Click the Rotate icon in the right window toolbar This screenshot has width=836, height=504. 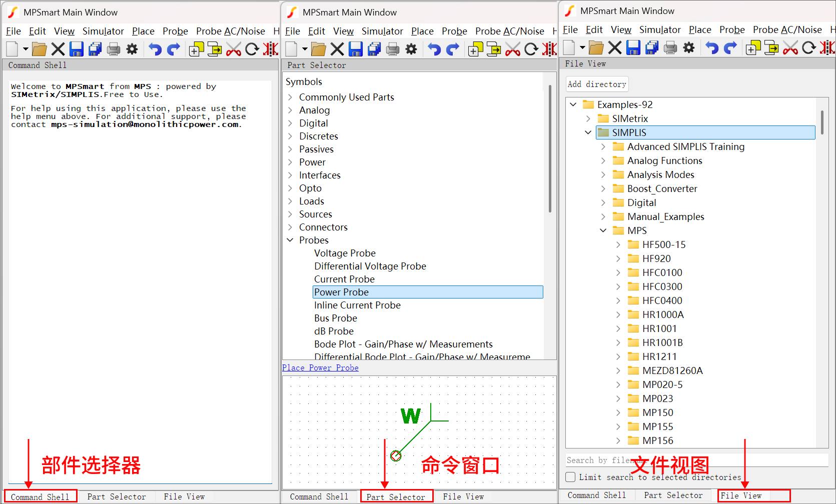(x=808, y=47)
